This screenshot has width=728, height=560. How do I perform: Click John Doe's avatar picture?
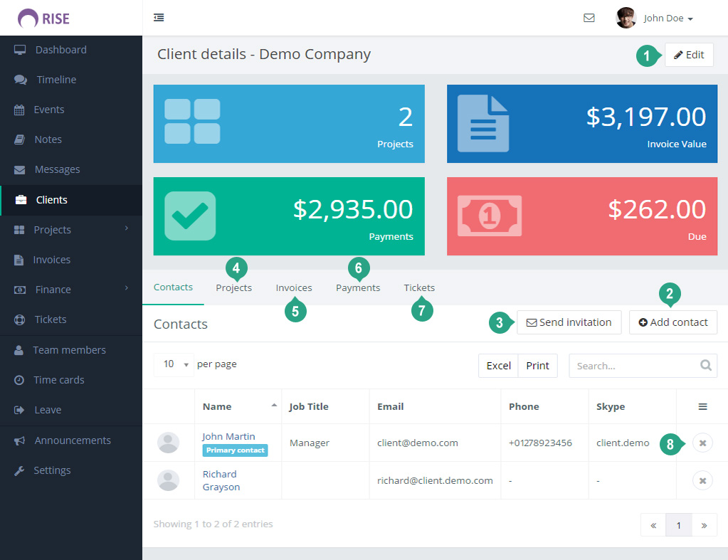tap(626, 18)
